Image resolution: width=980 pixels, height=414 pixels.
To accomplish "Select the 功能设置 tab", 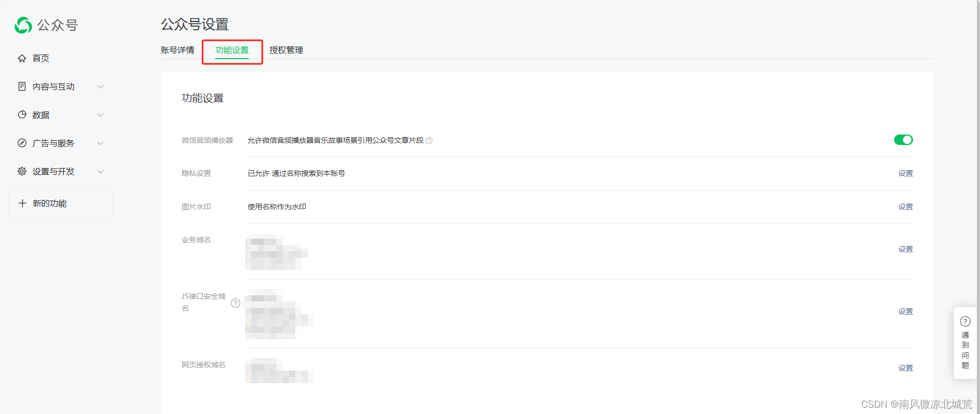I will click(232, 50).
